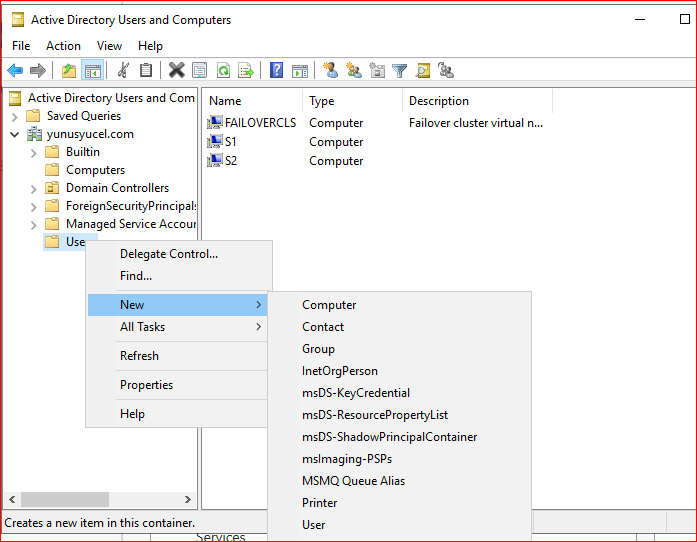Click the create new organizational unit icon
The image size is (697, 542).
[x=377, y=70]
